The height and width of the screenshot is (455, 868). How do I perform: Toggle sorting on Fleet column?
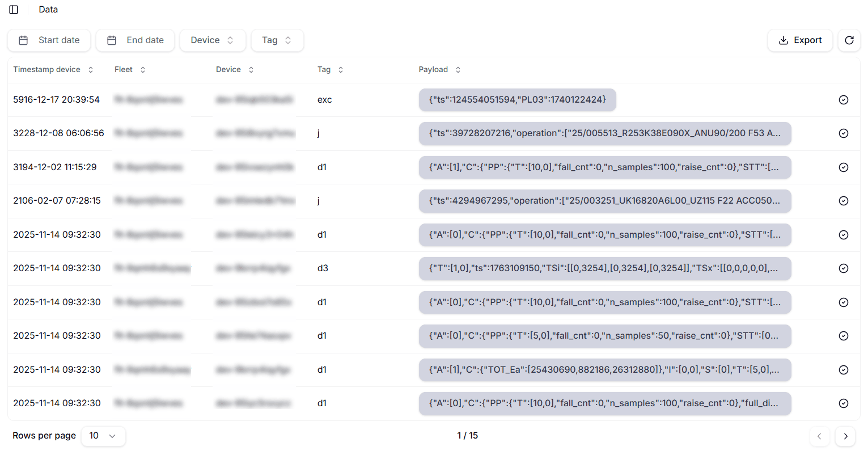click(130, 70)
